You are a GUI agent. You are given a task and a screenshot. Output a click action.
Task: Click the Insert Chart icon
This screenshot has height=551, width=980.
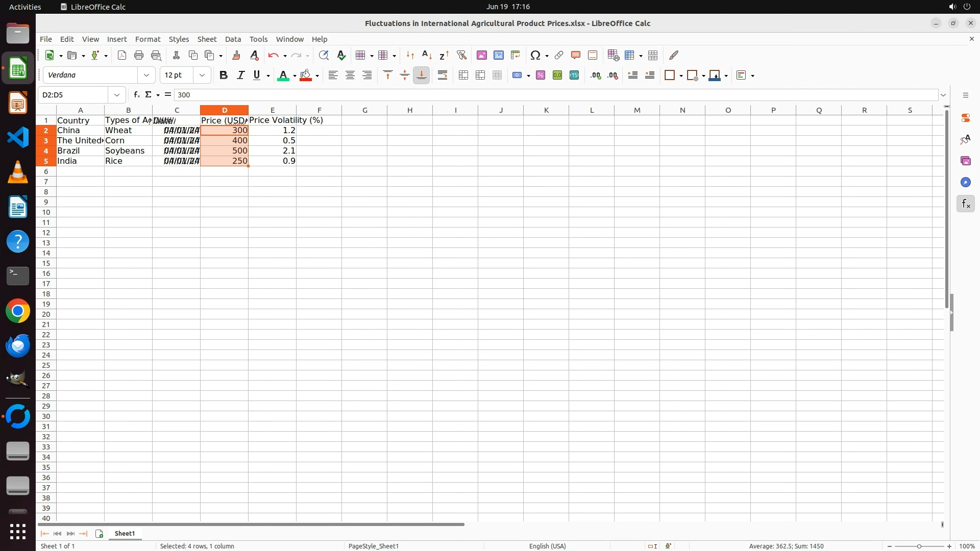pos(499,55)
